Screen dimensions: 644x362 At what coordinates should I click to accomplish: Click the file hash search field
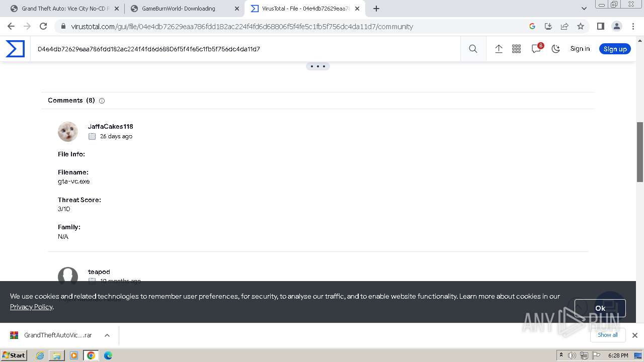[246, 49]
